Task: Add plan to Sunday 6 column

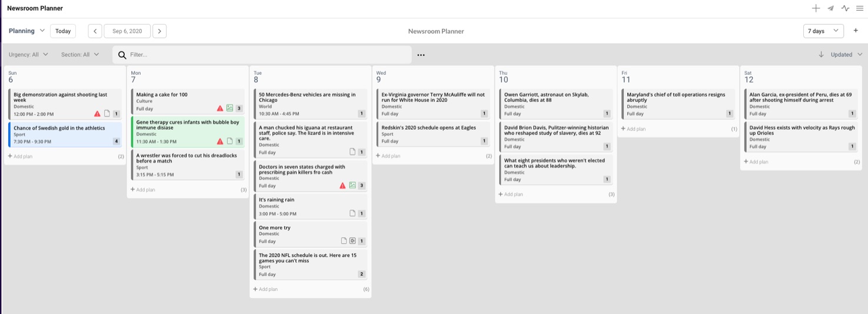Action: click(x=20, y=156)
